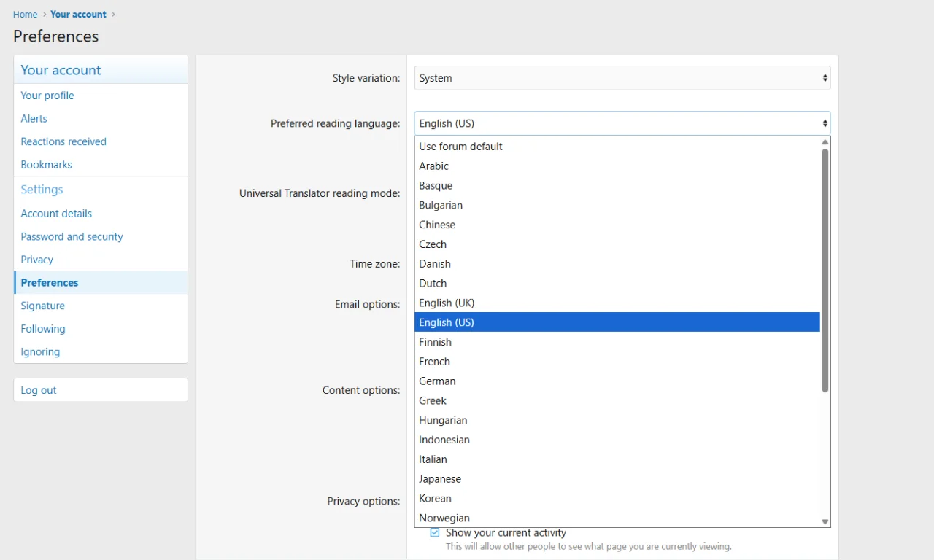Open Your profile in the sidebar
Image resolution: width=934 pixels, height=560 pixels.
click(101, 96)
